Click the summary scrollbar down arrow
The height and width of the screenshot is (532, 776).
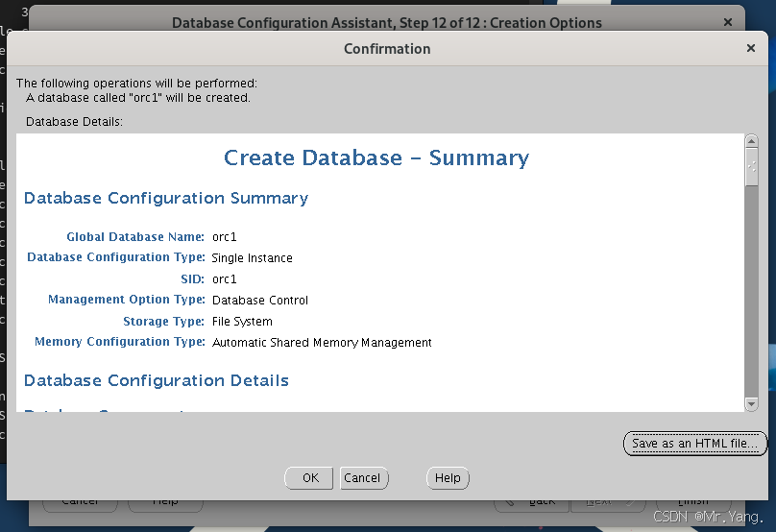751,404
